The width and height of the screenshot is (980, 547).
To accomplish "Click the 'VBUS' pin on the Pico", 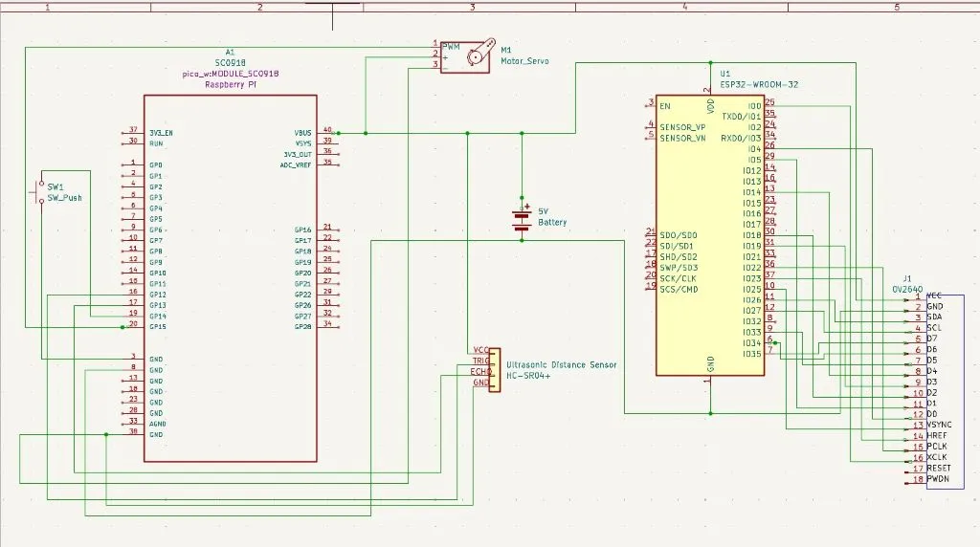I will point(302,133).
